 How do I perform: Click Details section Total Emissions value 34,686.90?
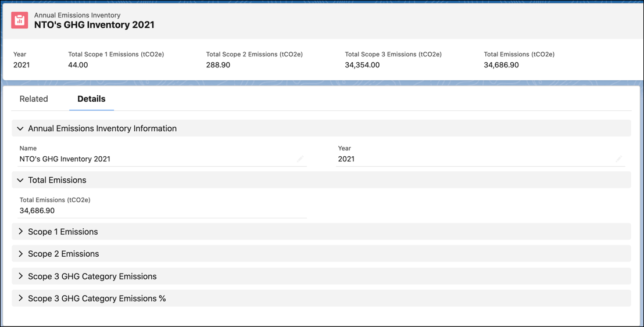[x=37, y=211]
